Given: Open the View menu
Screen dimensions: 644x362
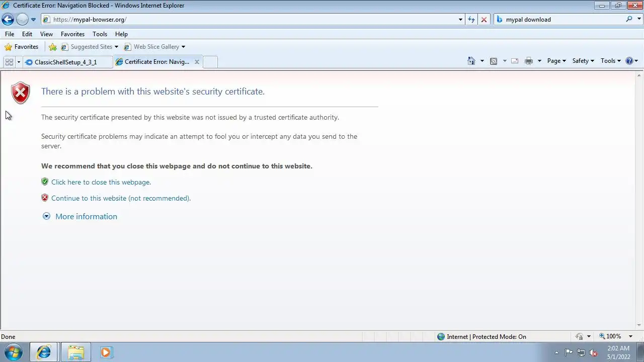Looking at the screenshot, I should click(x=46, y=34).
